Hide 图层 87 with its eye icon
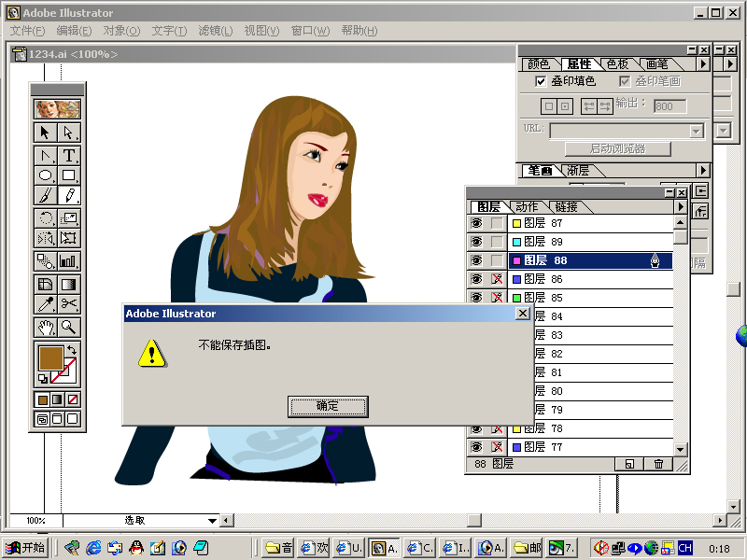Image resolution: width=747 pixels, height=560 pixels. (x=476, y=223)
